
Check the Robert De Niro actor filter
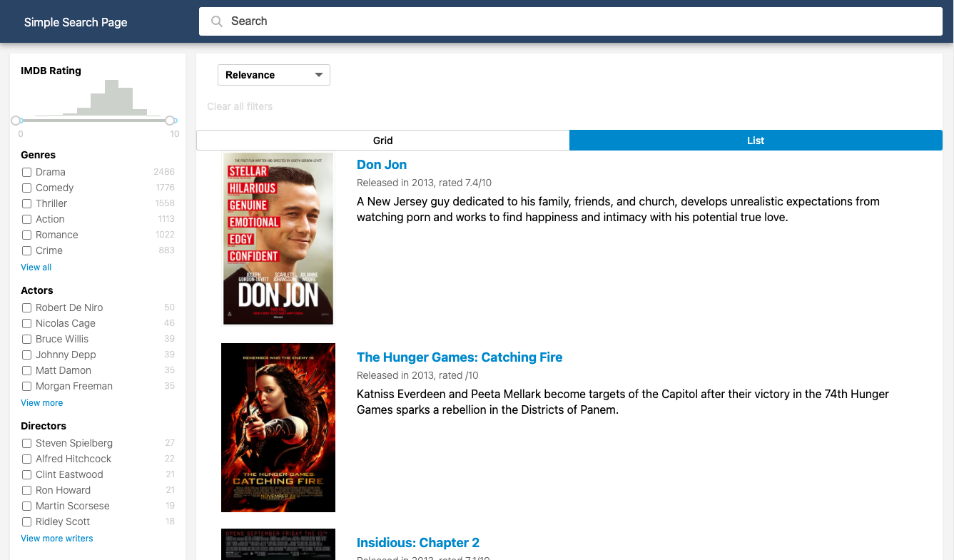(26, 307)
